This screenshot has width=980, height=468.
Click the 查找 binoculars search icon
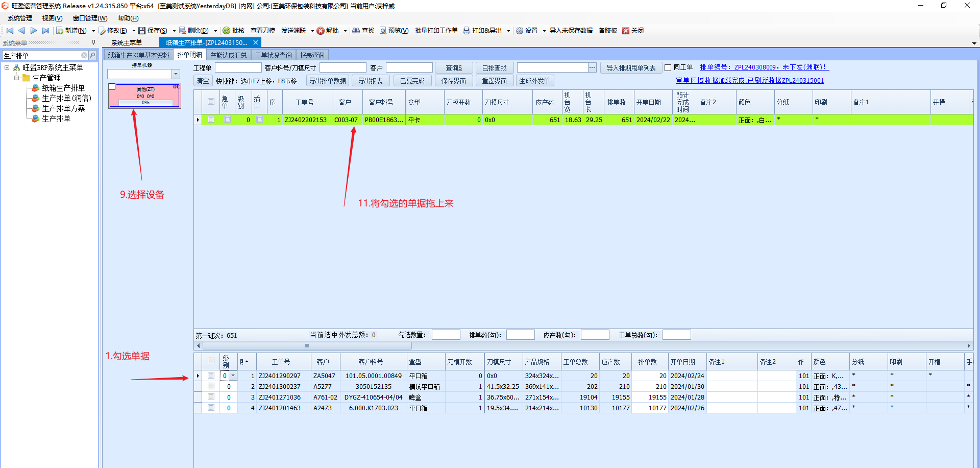[356, 31]
